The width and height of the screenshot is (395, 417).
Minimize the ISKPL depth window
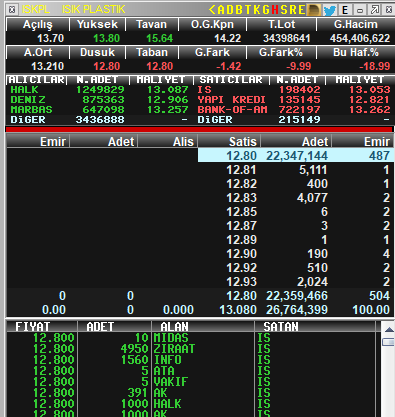click(360, 10)
